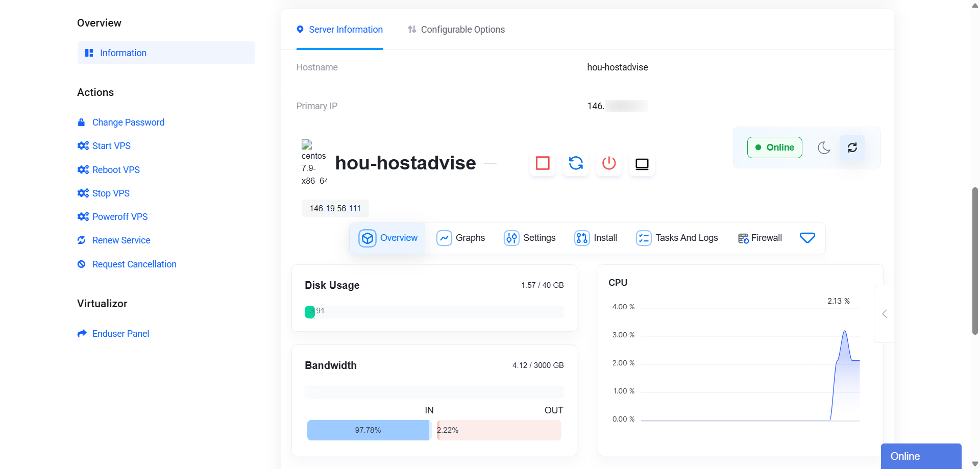The height and width of the screenshot is (469, 980).
Task: Click the CPU usage graph peak
Action: tap(845, 332)
